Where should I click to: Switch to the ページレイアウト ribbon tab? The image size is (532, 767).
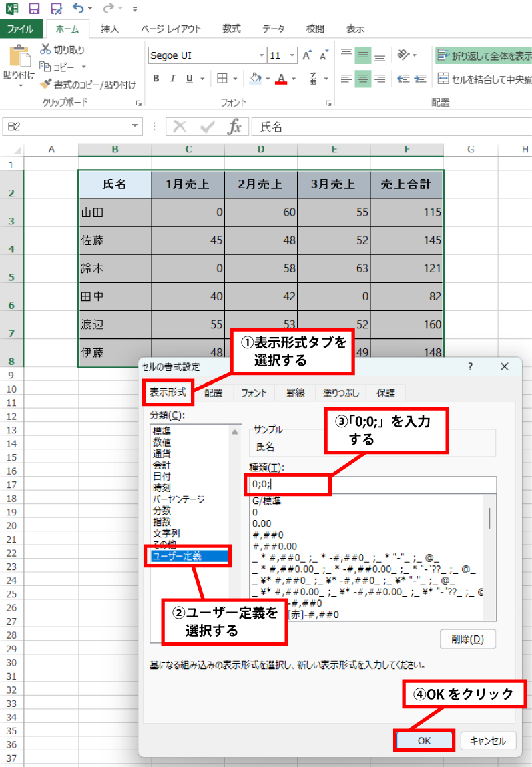[x=171, y=29]
